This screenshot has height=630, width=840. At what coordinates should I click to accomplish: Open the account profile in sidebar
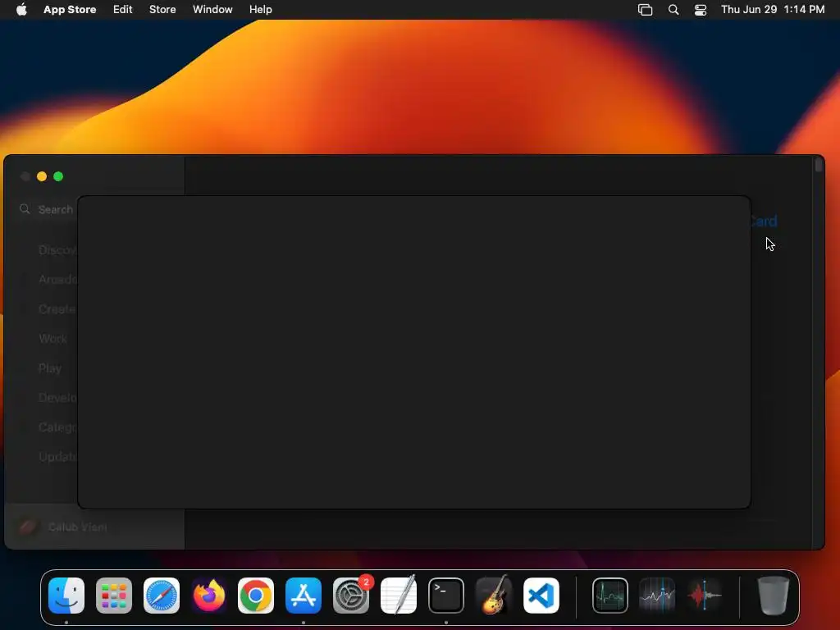pos(62,527)
